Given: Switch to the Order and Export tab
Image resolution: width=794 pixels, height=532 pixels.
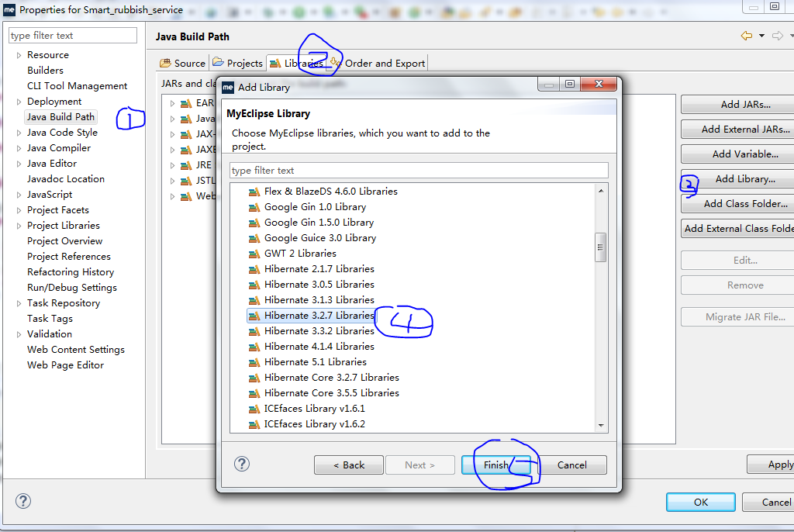Looking at the screenshot, I should click(x=378, y=64).
